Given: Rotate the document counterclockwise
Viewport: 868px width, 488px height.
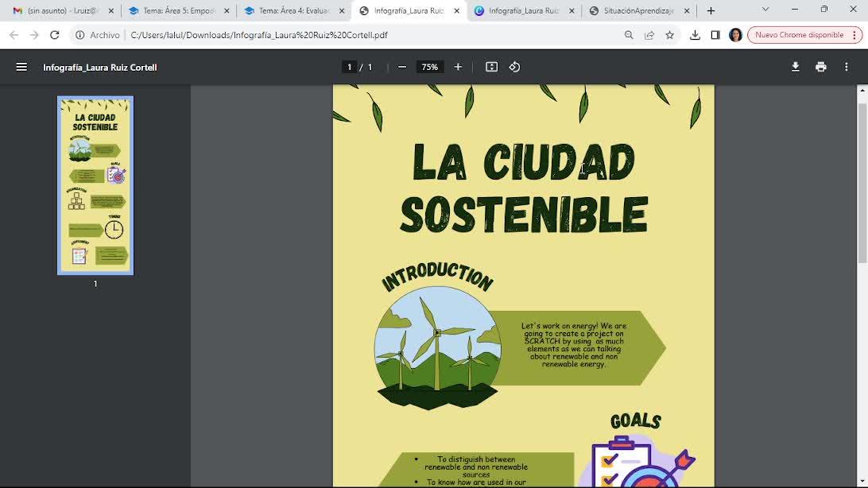Looking at the screenshot, I should 514,67.
